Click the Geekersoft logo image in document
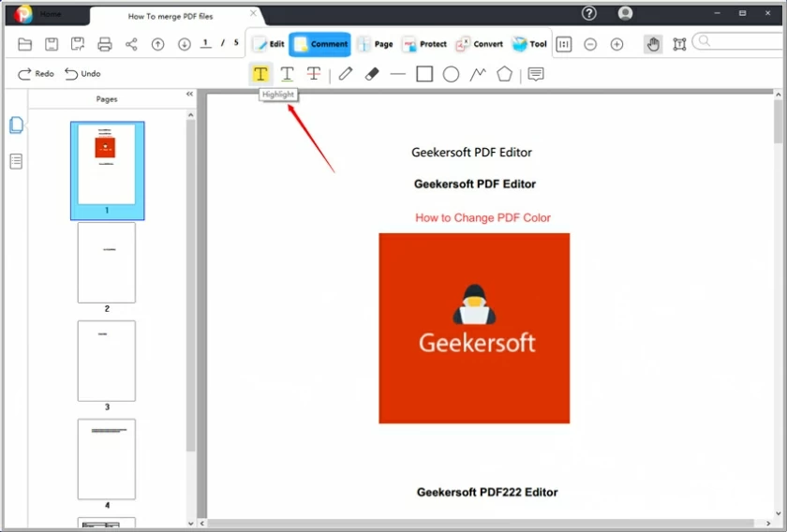The image size is (787, 532). pos(474,328)
